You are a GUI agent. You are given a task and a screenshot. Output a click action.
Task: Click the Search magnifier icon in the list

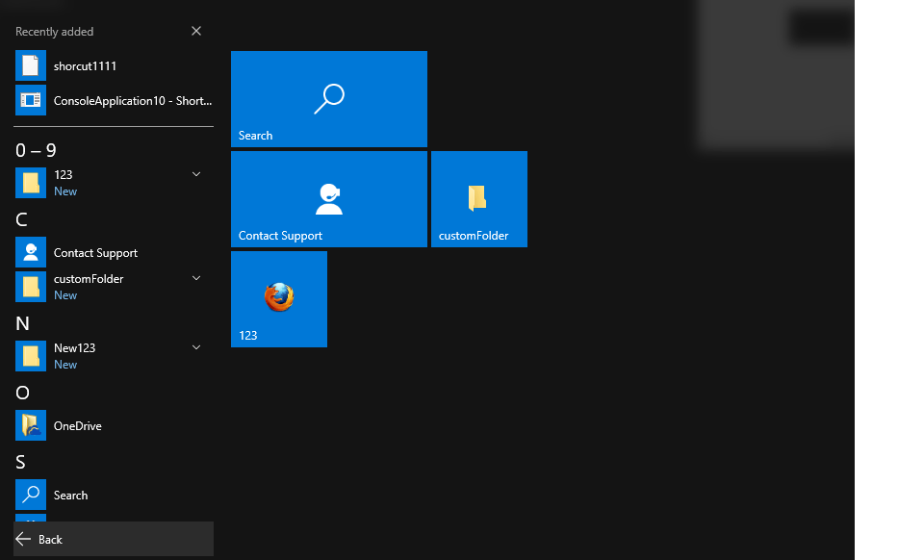[31, 495]
